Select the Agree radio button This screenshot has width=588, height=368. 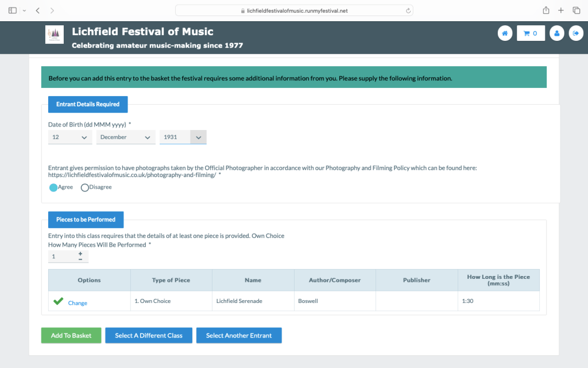(53, 187)
